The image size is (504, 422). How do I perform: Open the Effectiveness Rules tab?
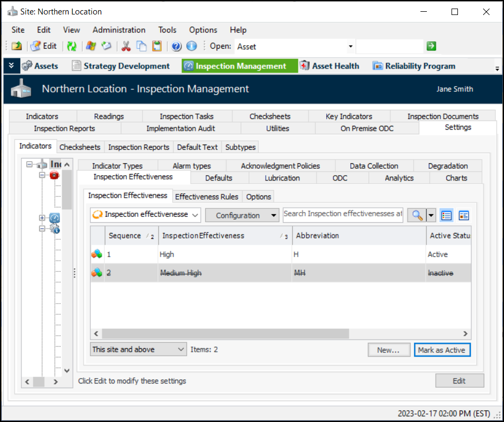pyautogui.click(x=207, y=197)
